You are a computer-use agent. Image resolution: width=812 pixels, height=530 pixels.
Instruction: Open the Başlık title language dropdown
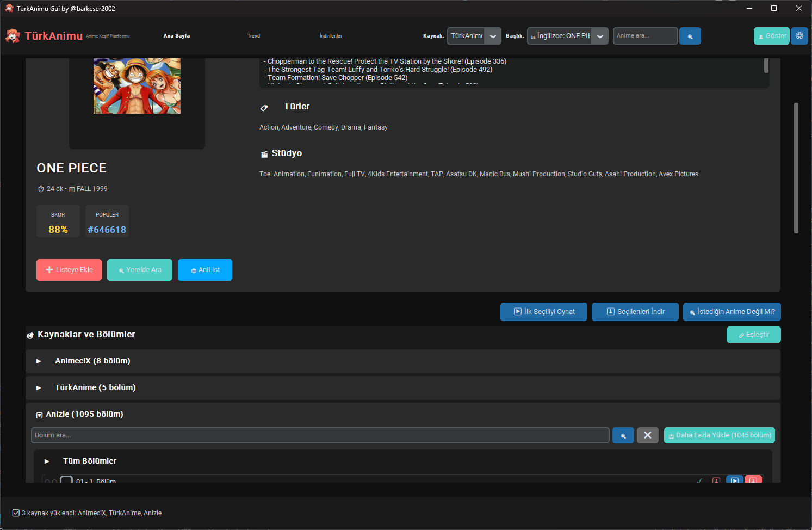pyautogui.click(x=599, y=36)
